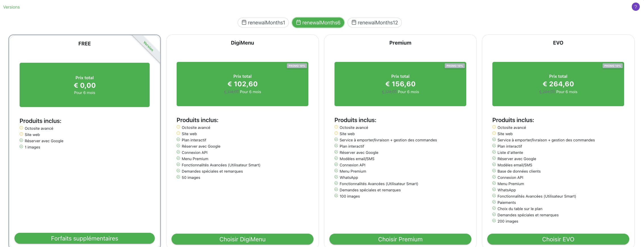Switch to renewalMonths12 billing period
This screenshot has height=247, width=644.
(x=375, y=23)
